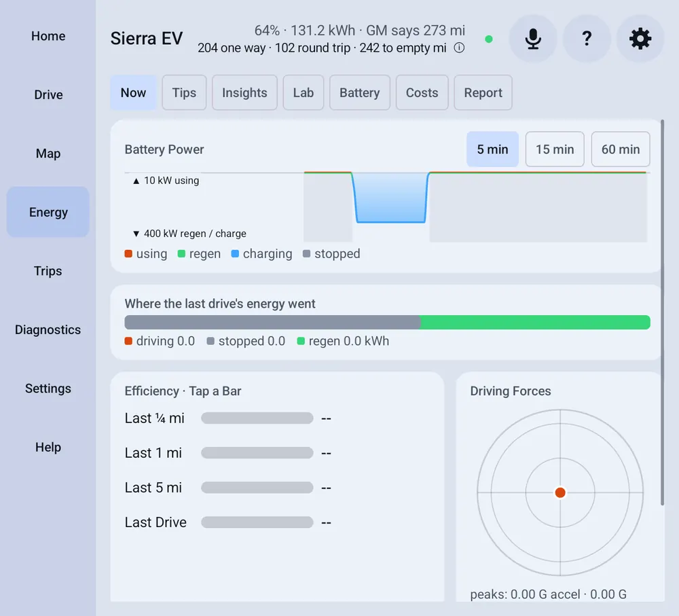
Task: Click the 'stopped 0.0' legend label
Action: coord(252,342)
